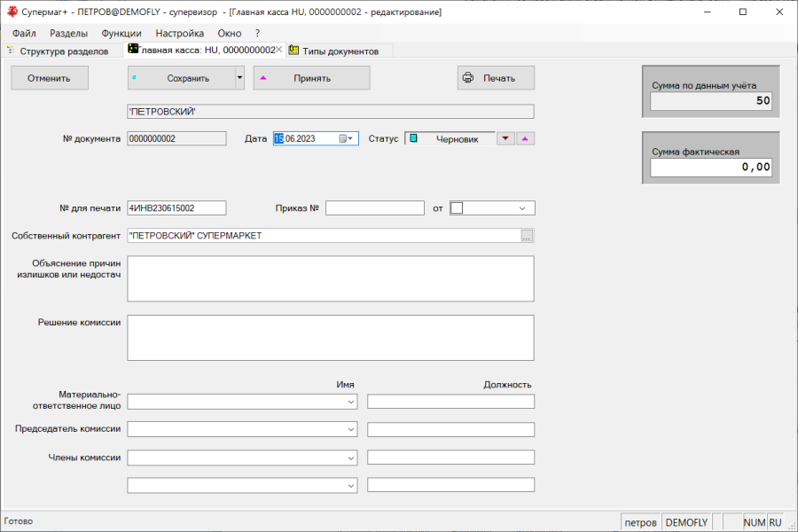Click the Принять button
This screenshot has height=532, width=798.
(x=311, y=78)
